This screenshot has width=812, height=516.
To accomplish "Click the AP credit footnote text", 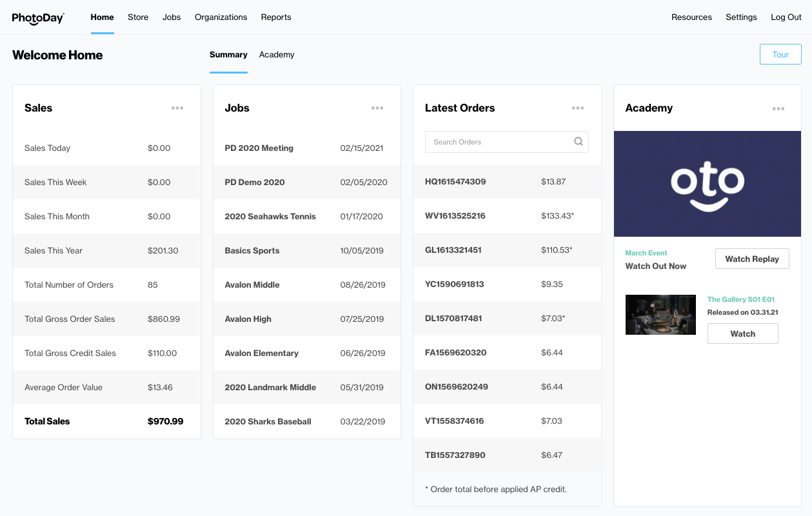I will pyautogui.click(x=496, y=489).
